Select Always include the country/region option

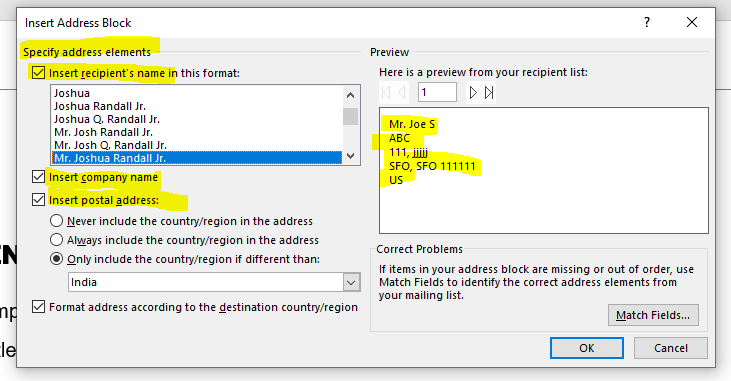56,240
